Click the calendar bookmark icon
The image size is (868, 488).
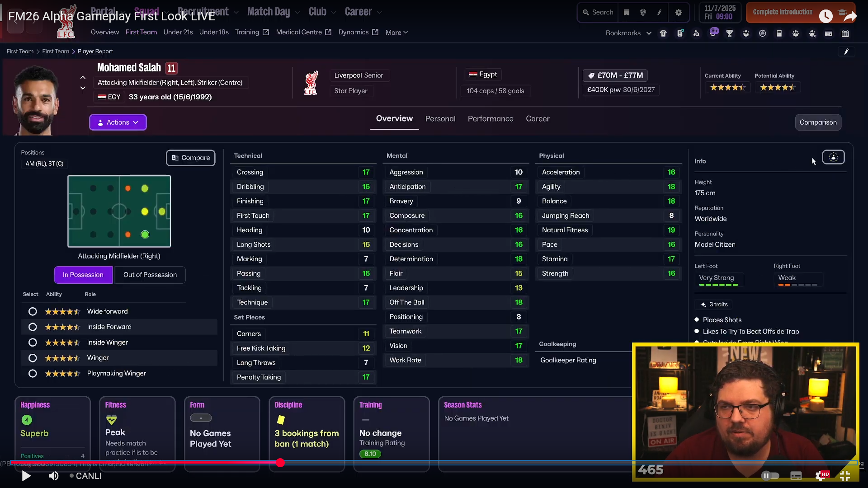845,33
